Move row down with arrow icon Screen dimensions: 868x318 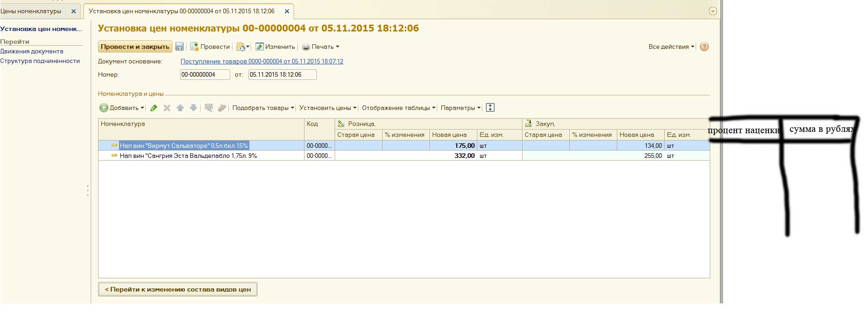(193, 108)
